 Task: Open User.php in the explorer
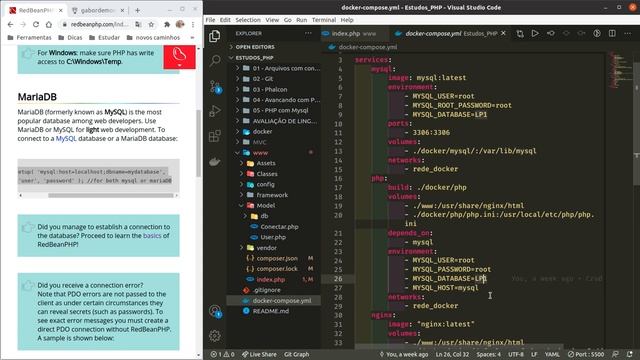point(273,237)
